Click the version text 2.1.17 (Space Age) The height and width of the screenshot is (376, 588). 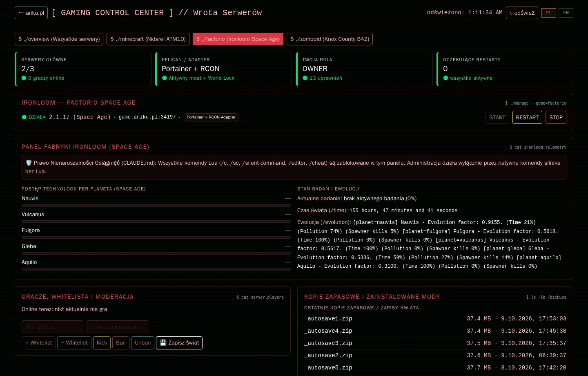pyautogui.click(x=80, y=117)
